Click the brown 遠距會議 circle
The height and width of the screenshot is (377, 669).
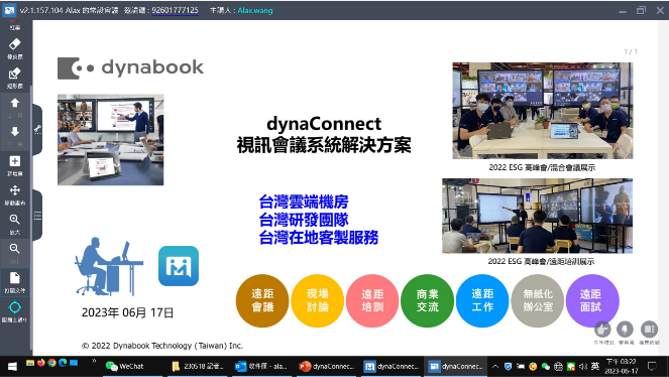[x=262, y=301]
